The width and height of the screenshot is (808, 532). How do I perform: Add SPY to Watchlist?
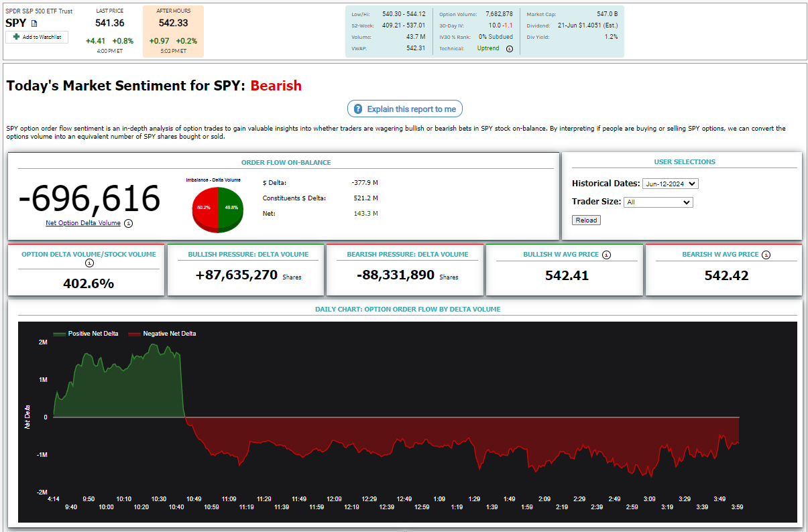click(37, 37)
